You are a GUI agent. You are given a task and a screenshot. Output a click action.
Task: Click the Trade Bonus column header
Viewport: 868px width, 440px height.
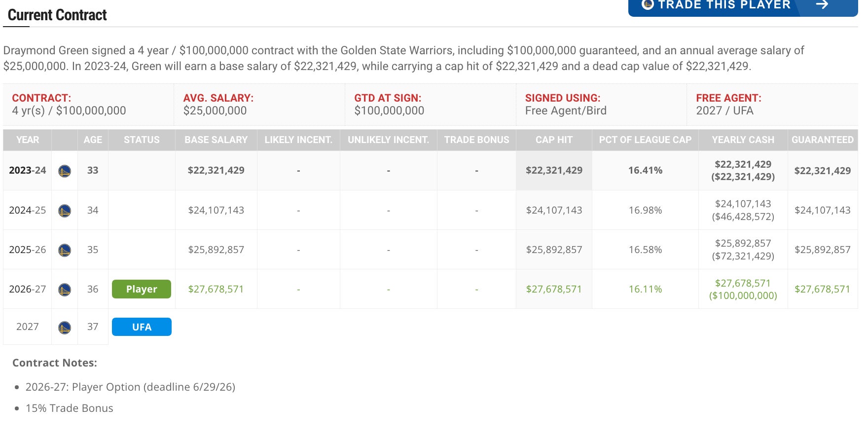[x=476, y=140]
